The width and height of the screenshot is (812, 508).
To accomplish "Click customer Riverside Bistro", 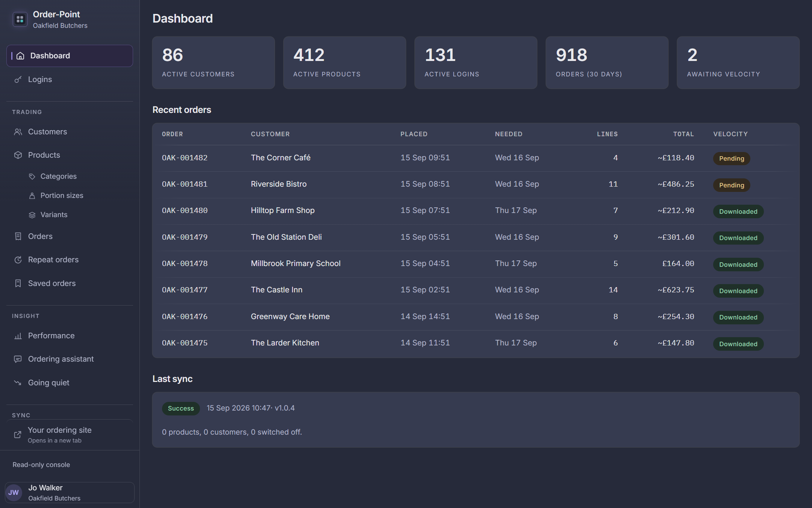I will pos(279,184).
